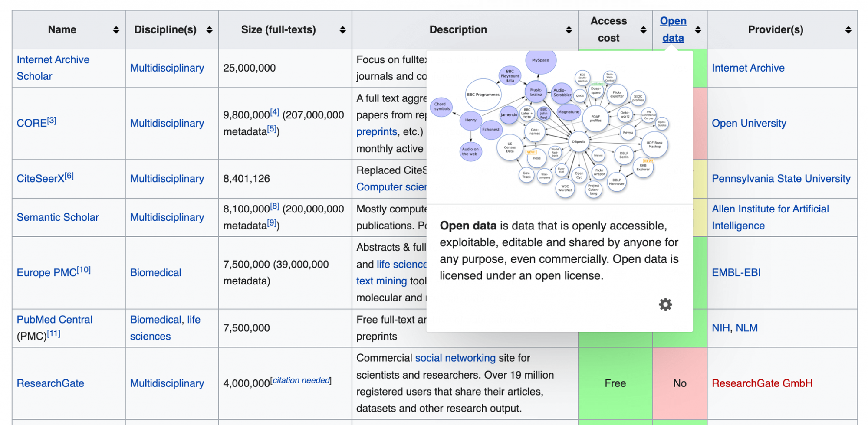Click the sort icon on Discipline(s) column

(209, 29)
